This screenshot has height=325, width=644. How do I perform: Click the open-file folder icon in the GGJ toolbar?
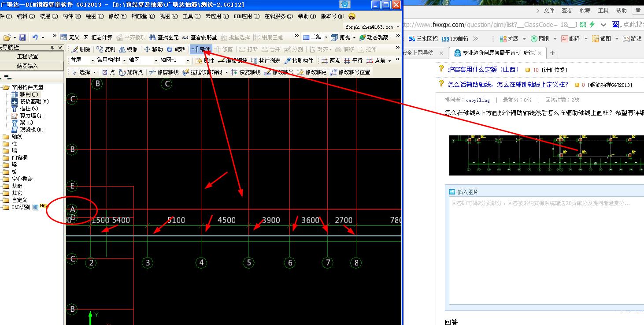(x=7, y=37)
